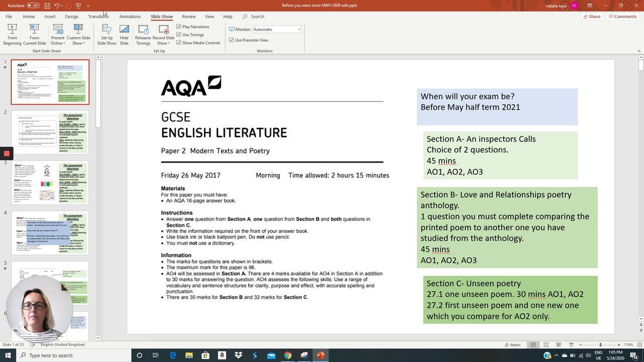Open Amazon app from taskbar

(x=222, y=355)
